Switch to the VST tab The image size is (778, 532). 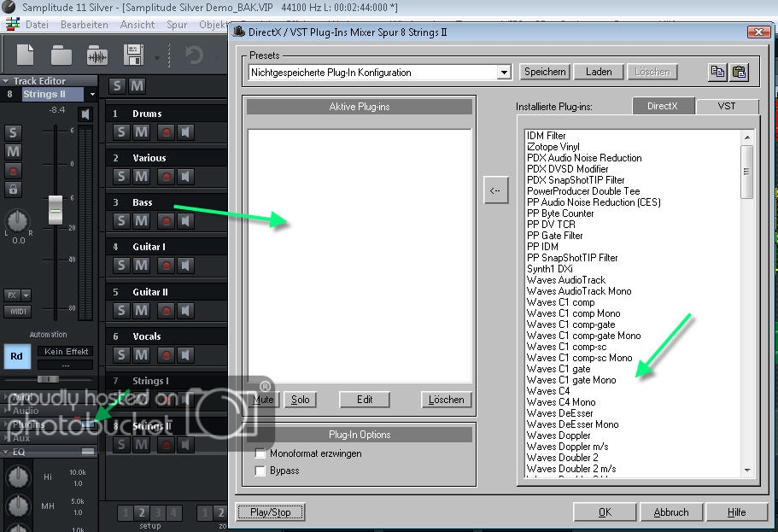727,106
